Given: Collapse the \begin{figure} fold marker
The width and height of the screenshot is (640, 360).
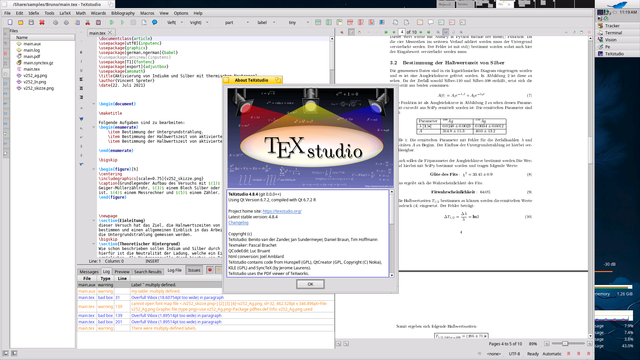Looking at the screenshot, I should pos(94,169).
